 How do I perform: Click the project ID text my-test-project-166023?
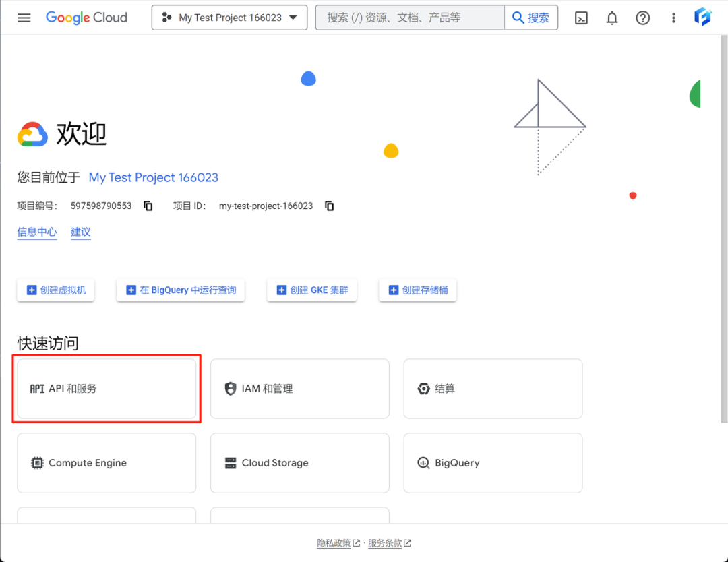(x=266, y=206)
